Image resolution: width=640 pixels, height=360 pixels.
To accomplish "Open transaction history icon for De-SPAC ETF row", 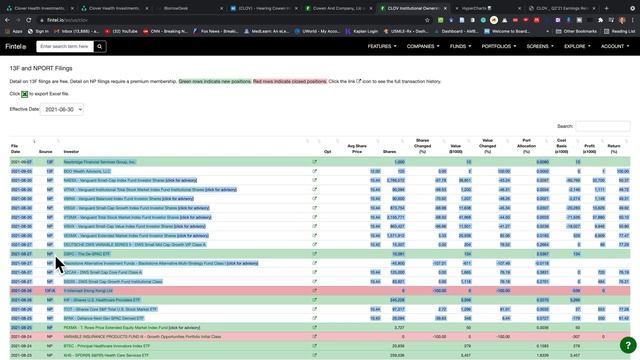I will tap(314, 254).
